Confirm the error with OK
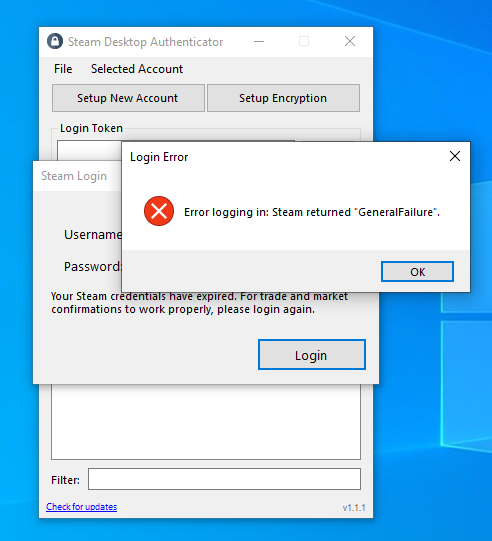This screenshot has height=541, width=492. coord(417,272)
